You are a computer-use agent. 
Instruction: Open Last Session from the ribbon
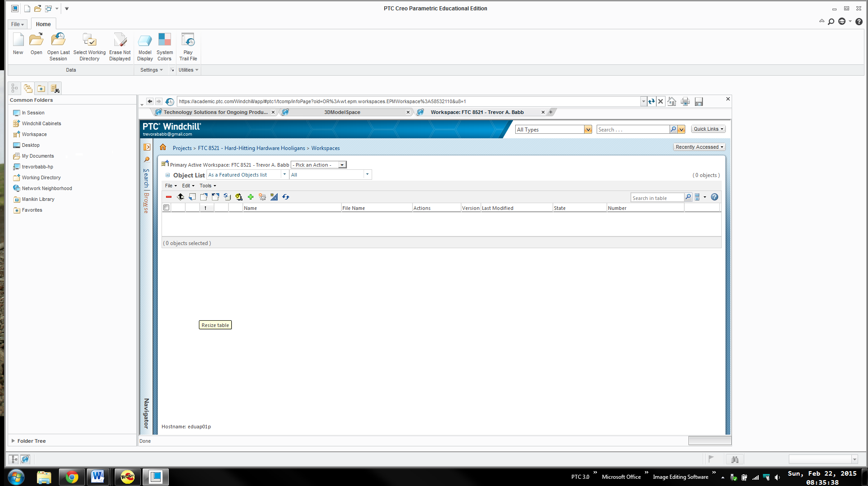[x=58, y=47]
